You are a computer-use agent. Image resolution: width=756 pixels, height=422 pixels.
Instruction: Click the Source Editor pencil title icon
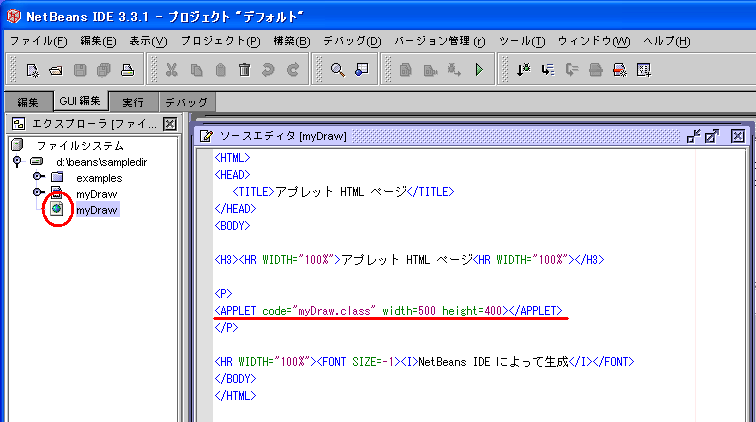pyautogui.click(x=206, y=136)
